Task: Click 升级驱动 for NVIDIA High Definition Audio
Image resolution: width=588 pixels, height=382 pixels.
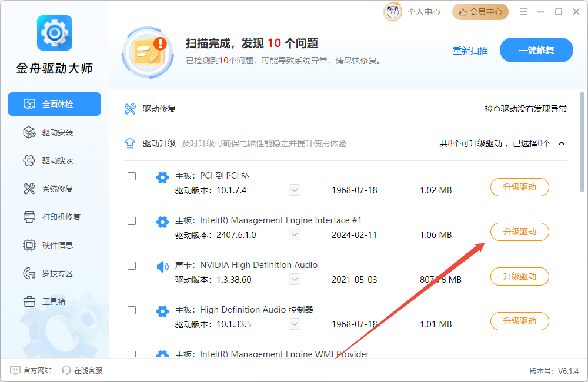Action: pos(519,276)
